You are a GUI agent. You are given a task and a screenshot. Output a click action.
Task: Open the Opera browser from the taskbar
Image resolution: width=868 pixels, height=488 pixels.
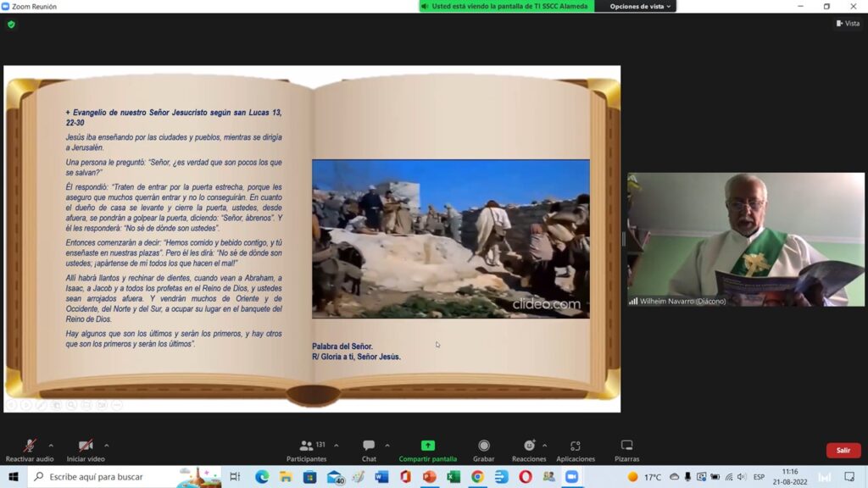pos(526,476)
